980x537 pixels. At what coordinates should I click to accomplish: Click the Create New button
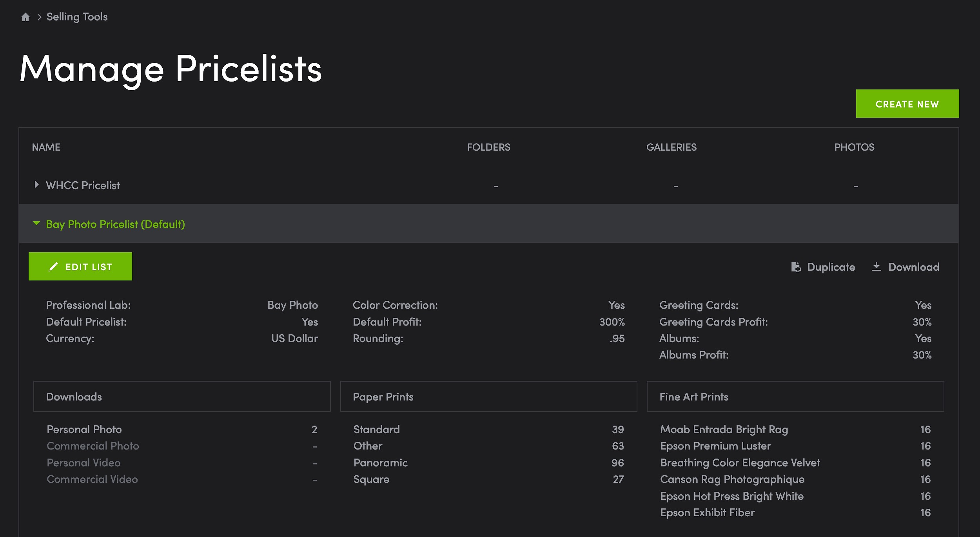pos(907,104)
